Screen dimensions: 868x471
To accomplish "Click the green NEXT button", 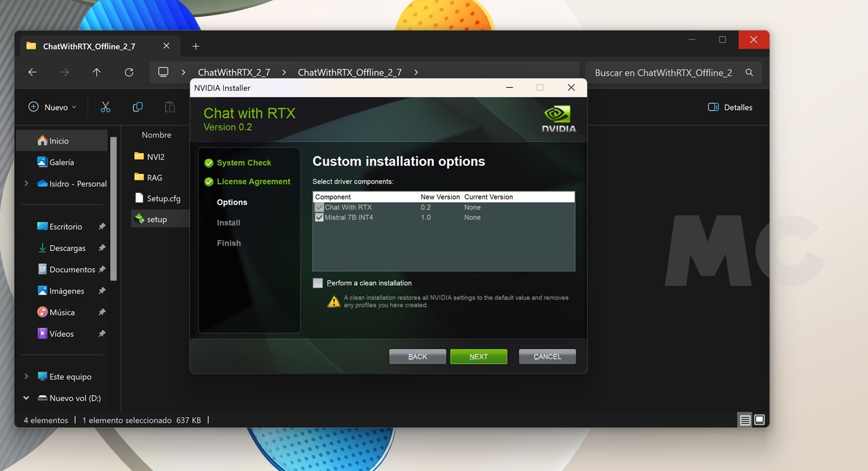I will point(478,356).
